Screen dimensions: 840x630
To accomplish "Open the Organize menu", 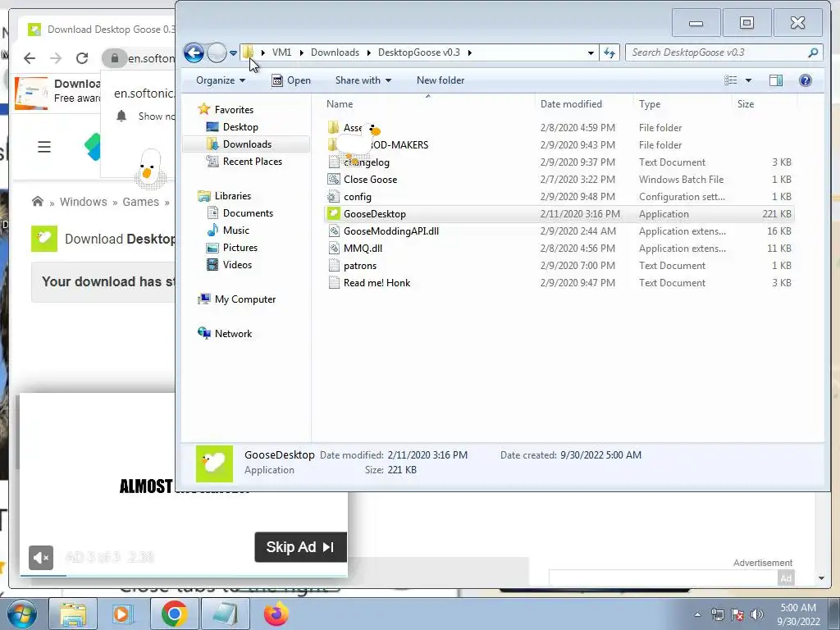I will (x=220, y=80).
